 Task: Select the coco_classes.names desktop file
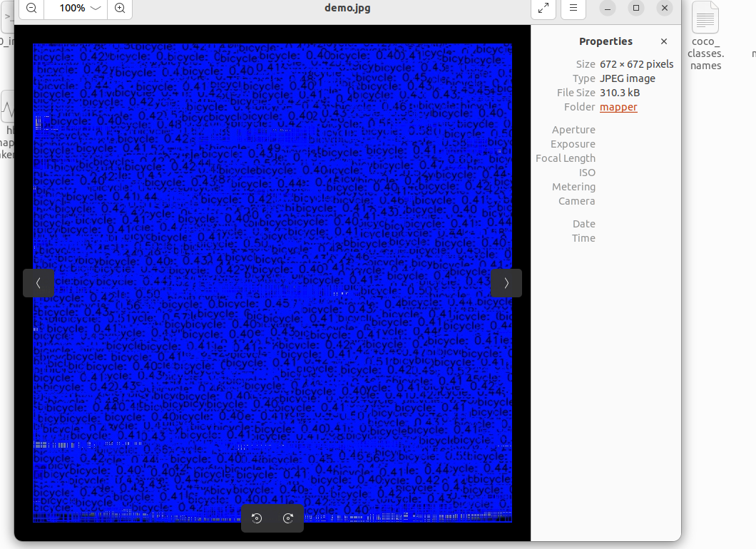click(705, 36)
